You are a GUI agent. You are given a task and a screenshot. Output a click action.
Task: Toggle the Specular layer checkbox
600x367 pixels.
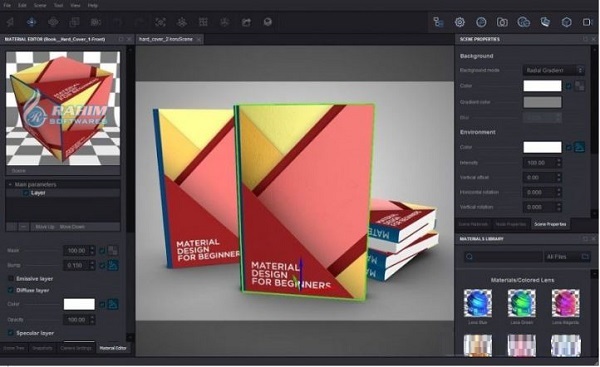point(11,333)
